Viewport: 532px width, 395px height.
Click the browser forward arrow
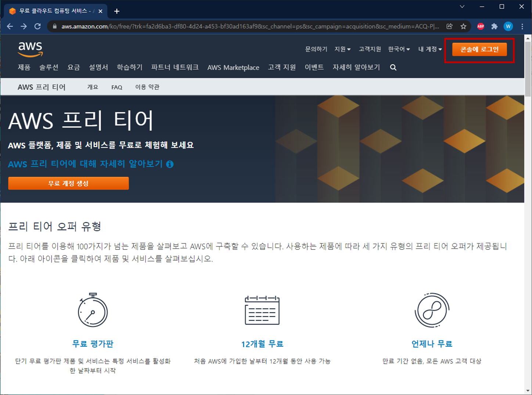click(x=24, y=26)
